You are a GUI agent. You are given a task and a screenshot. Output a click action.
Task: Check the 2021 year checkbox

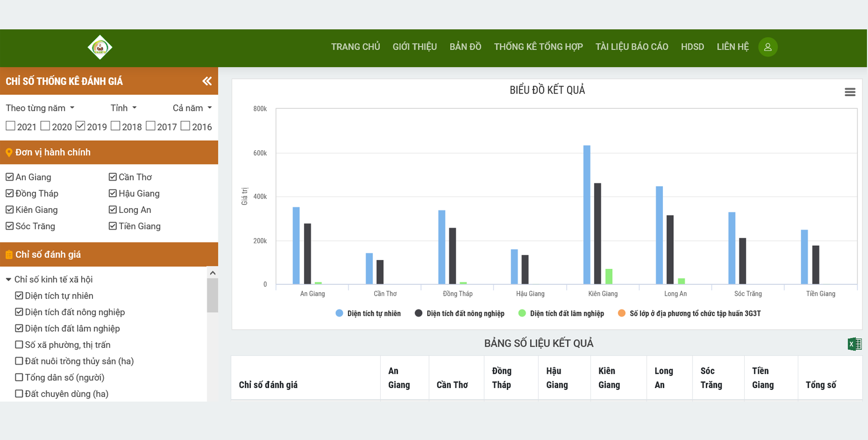pyautogui.click(x=11, y=126)
